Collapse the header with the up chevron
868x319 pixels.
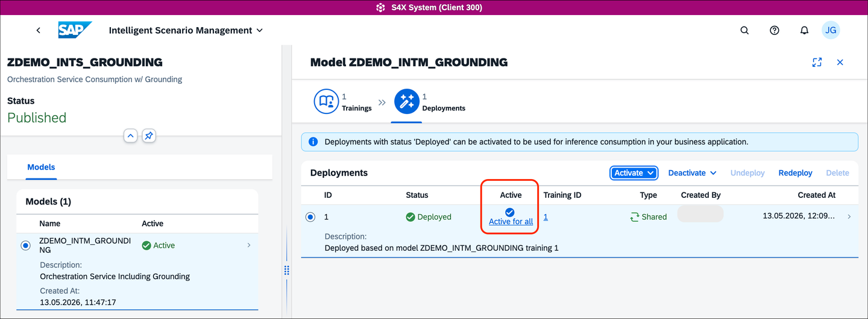(x=131, y=136)
